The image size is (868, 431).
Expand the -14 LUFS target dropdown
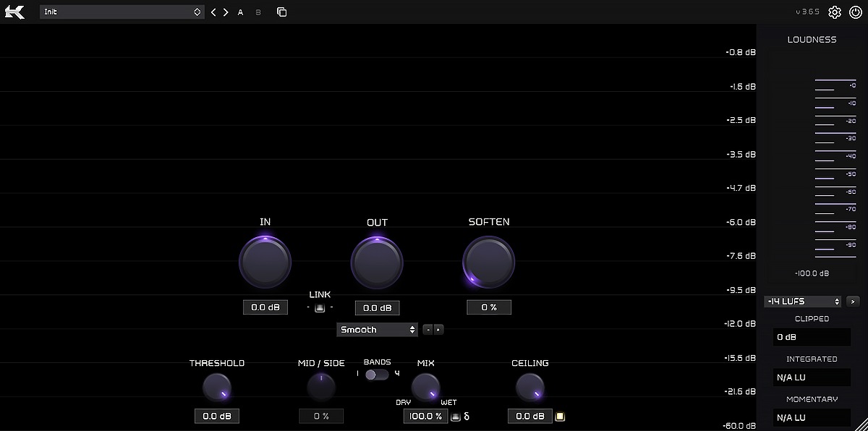point(803,302)
